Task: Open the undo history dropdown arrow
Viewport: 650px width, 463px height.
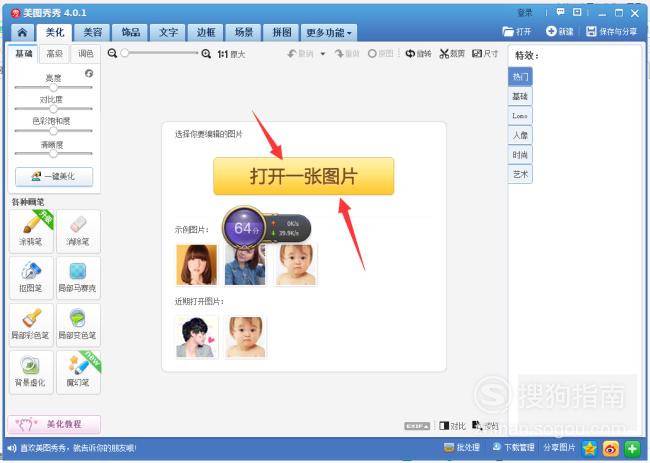Action: pyautogui.click(x=323, y=53)
